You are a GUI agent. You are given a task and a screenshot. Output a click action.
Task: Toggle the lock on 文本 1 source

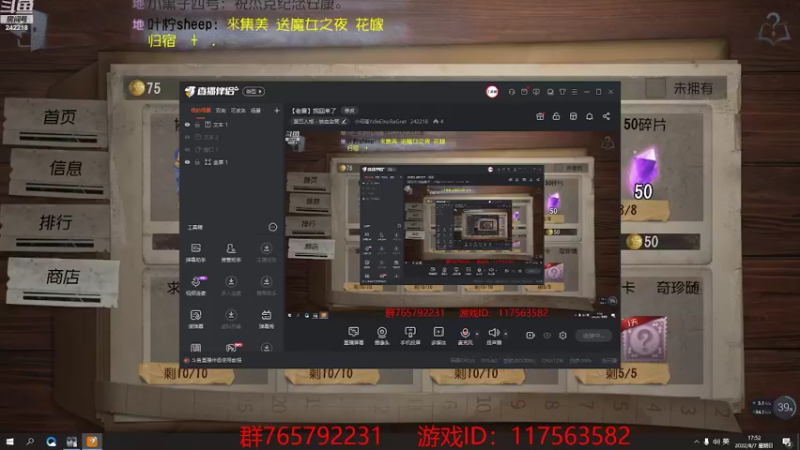197,124
